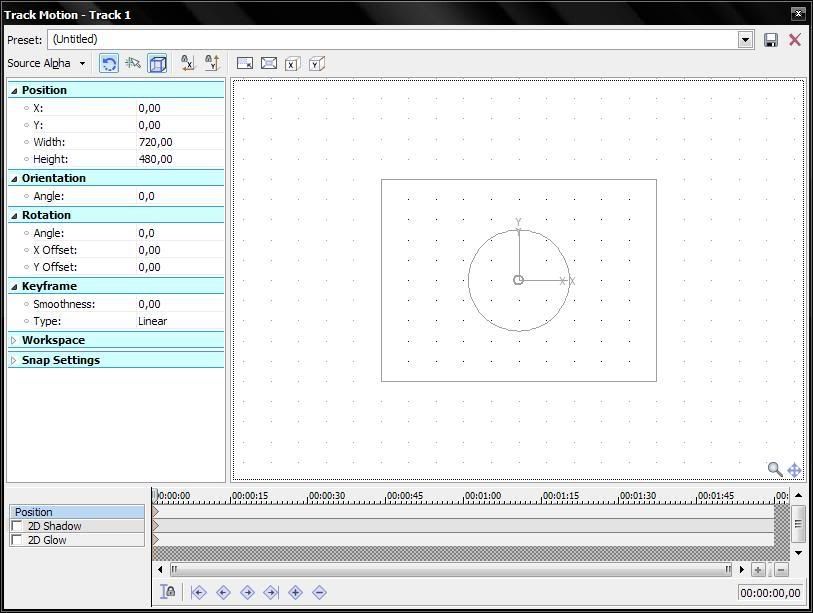The image size is (813, 613).
Task: Jump to the Last Keyframe
Action: point(271,592)
